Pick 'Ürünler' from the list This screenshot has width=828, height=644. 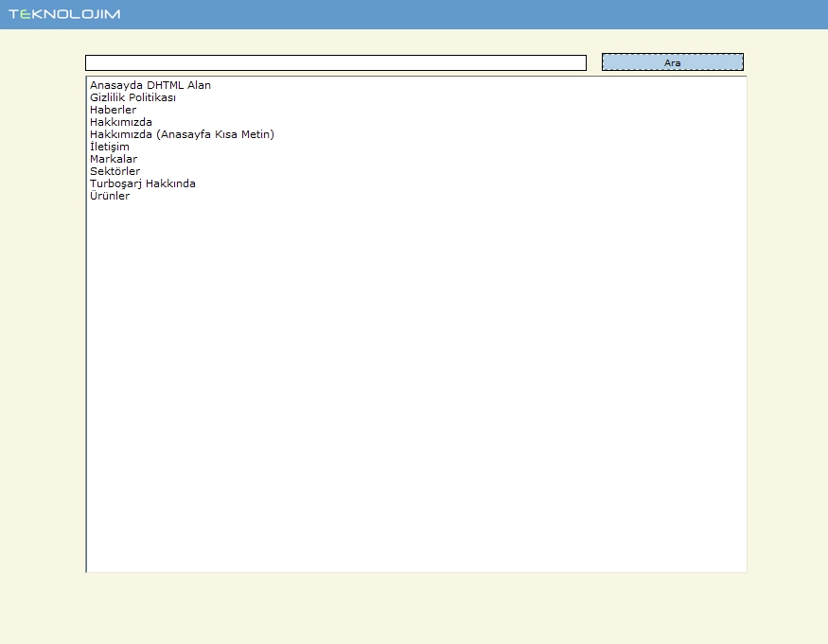110,196
